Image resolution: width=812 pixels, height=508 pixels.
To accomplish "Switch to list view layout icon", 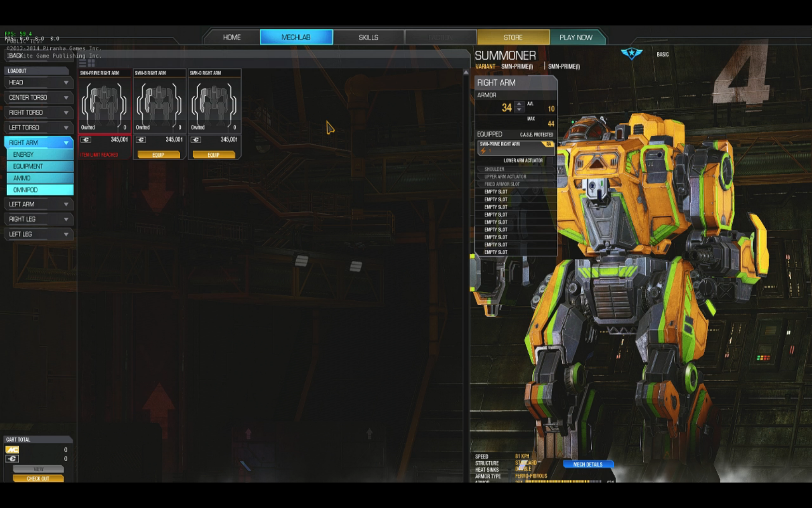I will pyautogui.click(x=83, y=63).
